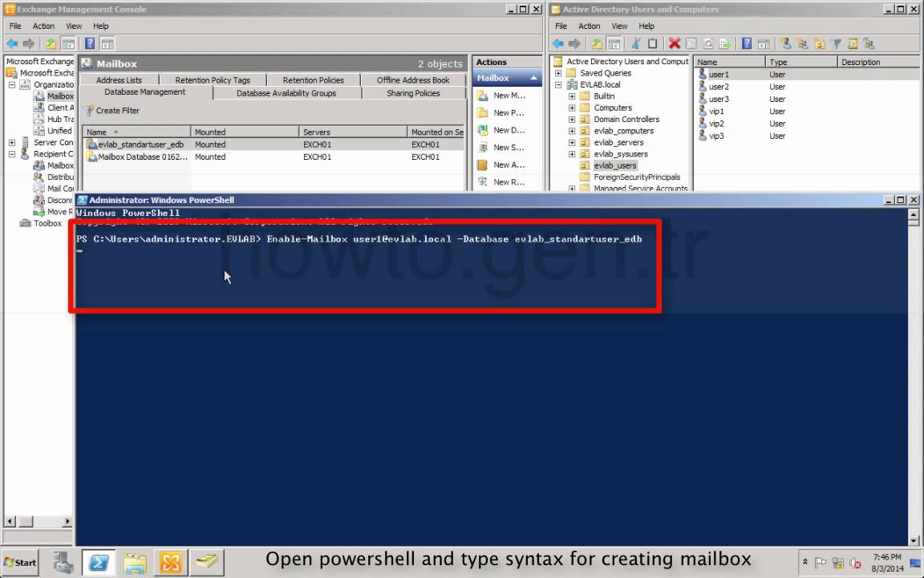Click Help icon in Active Directory toolbar
The image size is (924, 578).
pos(747,43)
